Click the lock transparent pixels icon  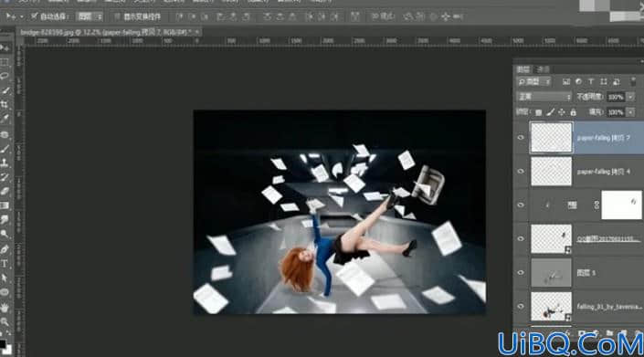click(x=538, y=112)
